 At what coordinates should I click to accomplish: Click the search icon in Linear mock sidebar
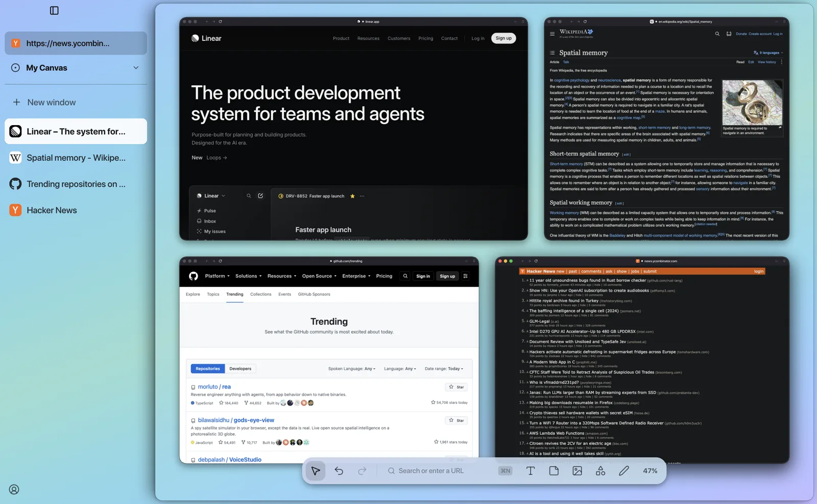click(x=249, y=196)
